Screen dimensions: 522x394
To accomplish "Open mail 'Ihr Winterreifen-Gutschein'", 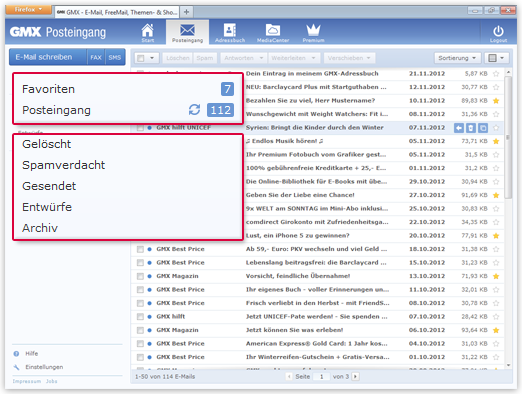I will click(317, 357).
